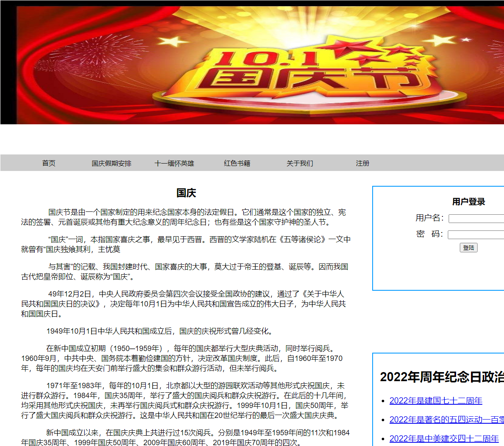Open the 国庆假期安排 navigation item
Image resolution: width=504 pixels, height=446 pixels.
[110, 163]
